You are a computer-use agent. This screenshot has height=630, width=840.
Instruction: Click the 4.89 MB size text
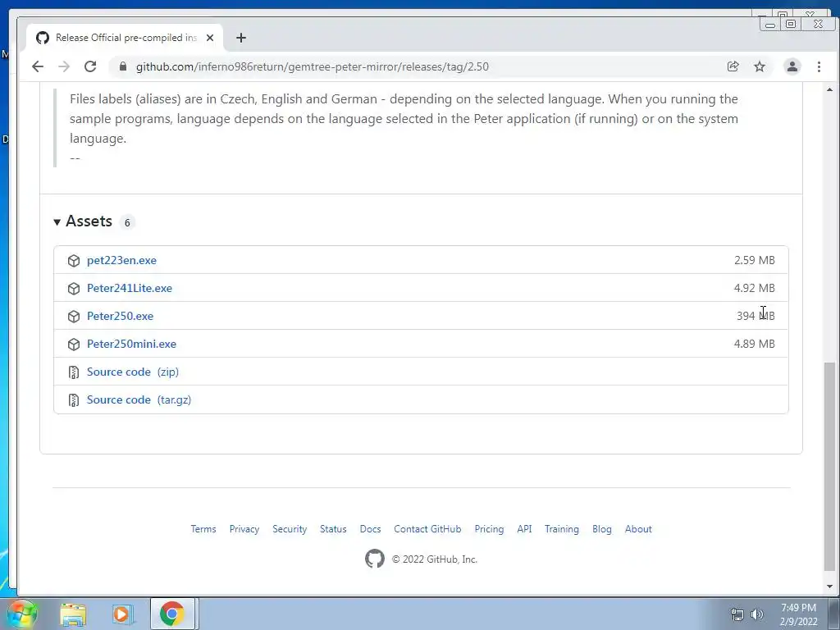point(755,344)
